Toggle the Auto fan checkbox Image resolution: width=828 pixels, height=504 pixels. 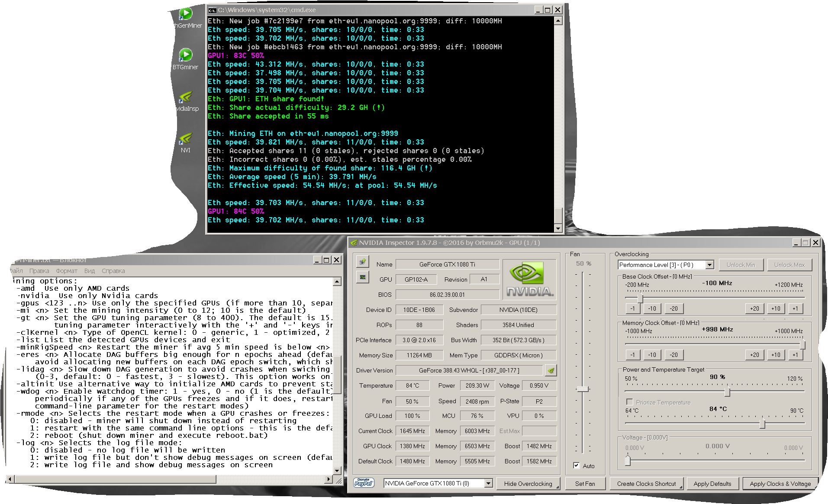577,465
